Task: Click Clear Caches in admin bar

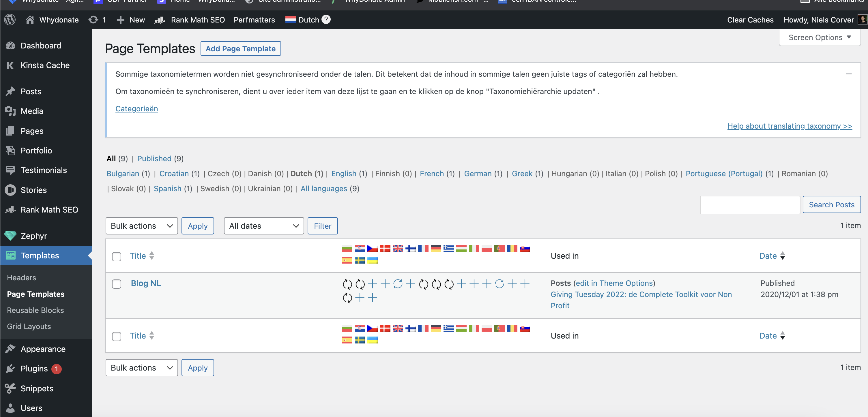Action: (x=750, y=20)
